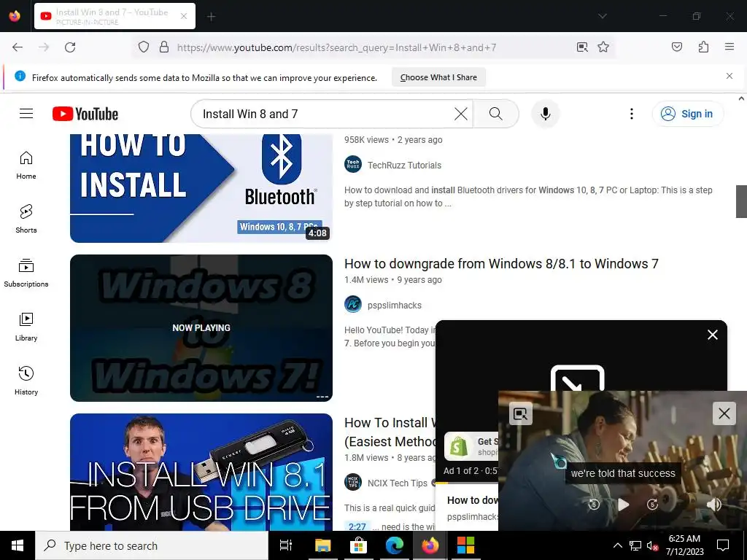Open a new Firefox tab
747x560 pixels.
(211, 17)
